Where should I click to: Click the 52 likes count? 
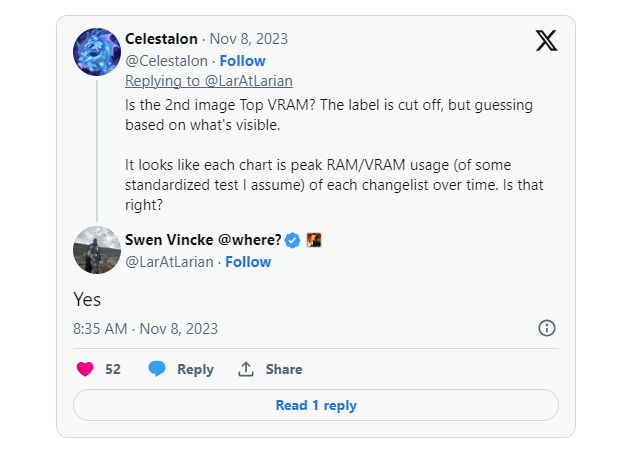(x=113, y=369)
